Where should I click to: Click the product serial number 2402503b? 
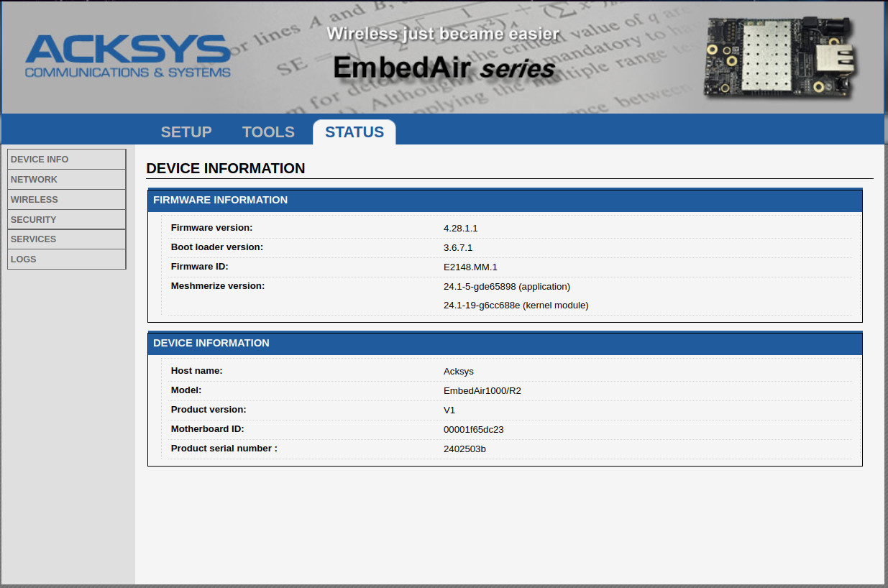(464, 449)
